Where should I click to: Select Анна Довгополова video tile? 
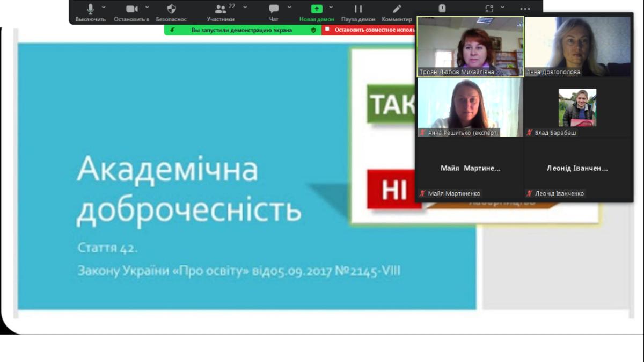[x=577, y=46]
